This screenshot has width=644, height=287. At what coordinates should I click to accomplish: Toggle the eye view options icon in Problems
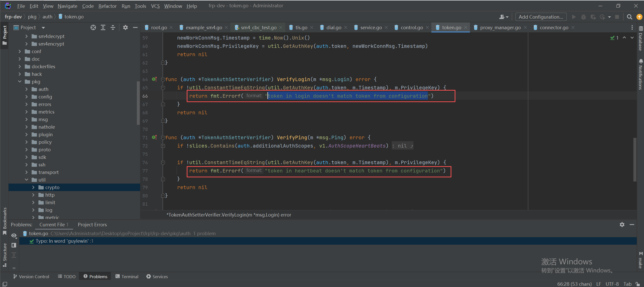14,236
